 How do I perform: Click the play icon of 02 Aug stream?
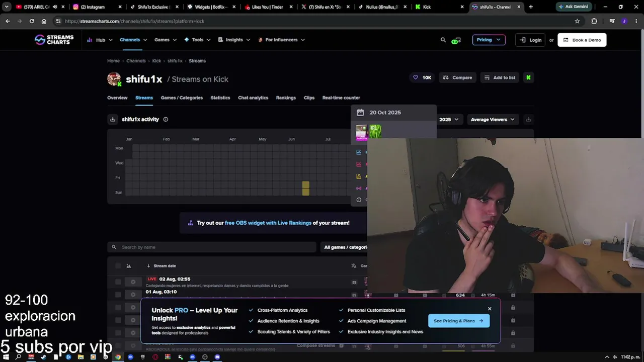pyautogui.click(x=133, y=282)
